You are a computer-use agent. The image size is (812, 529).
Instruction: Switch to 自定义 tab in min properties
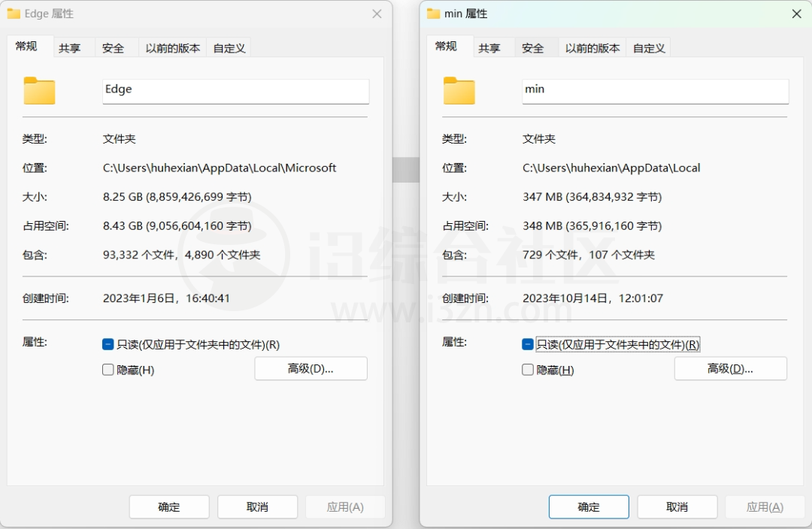click(649, 48)
